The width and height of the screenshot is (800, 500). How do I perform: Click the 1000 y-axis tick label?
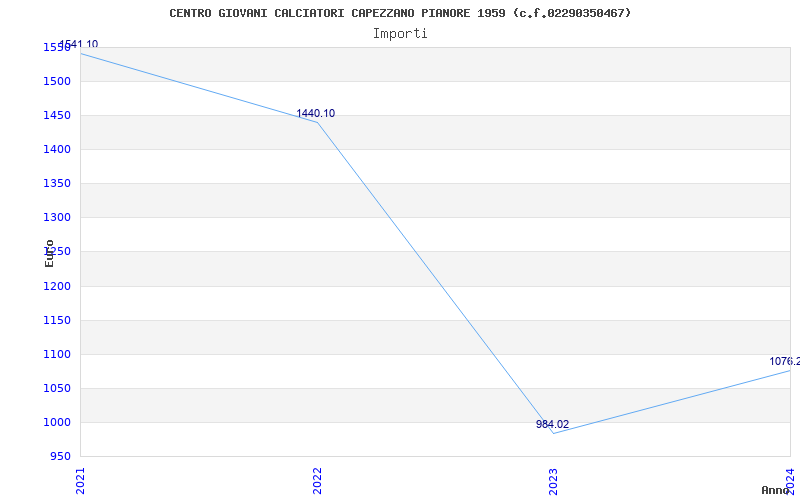pos(57,422)
